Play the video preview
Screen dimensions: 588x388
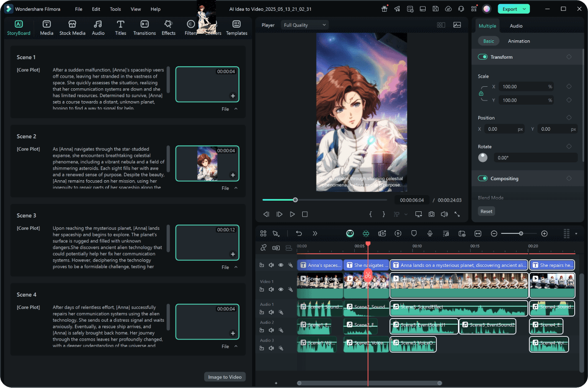(x=292, y=214)
